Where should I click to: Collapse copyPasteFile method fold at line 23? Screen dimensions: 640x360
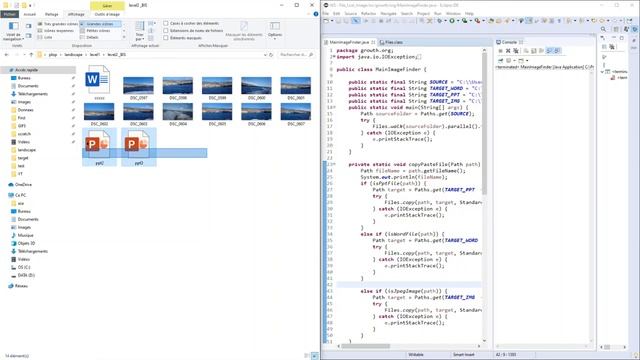pyautogui.click(x=335, y=164)
